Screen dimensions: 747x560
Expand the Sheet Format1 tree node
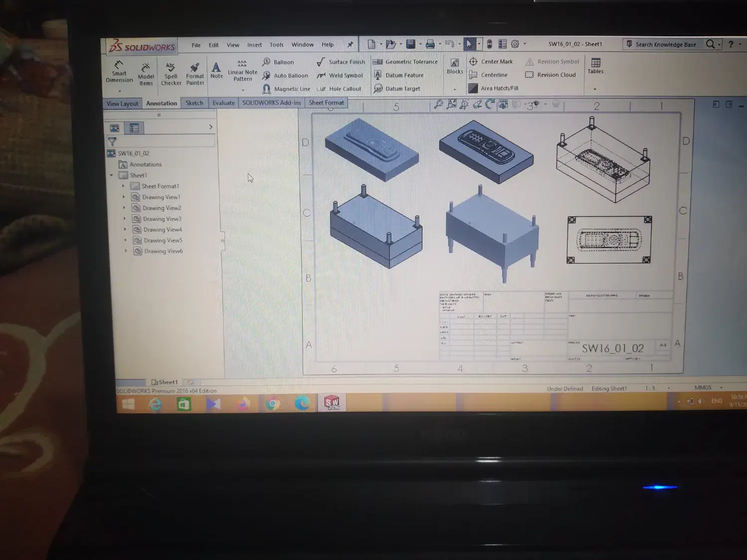tap(124, 186)
